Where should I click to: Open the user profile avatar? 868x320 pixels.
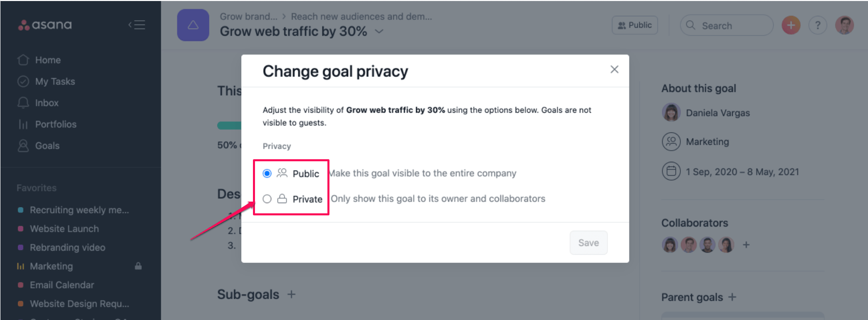pos(845,25)
